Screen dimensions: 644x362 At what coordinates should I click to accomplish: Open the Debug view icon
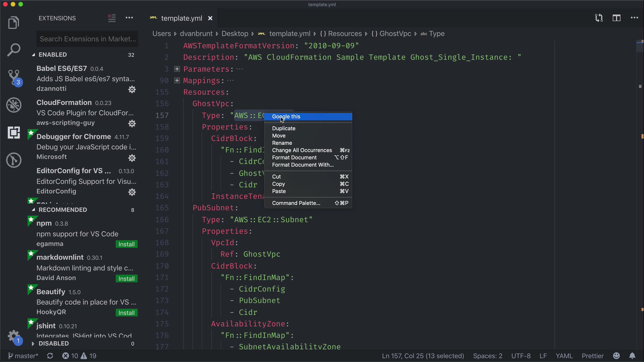click(14, 105)
